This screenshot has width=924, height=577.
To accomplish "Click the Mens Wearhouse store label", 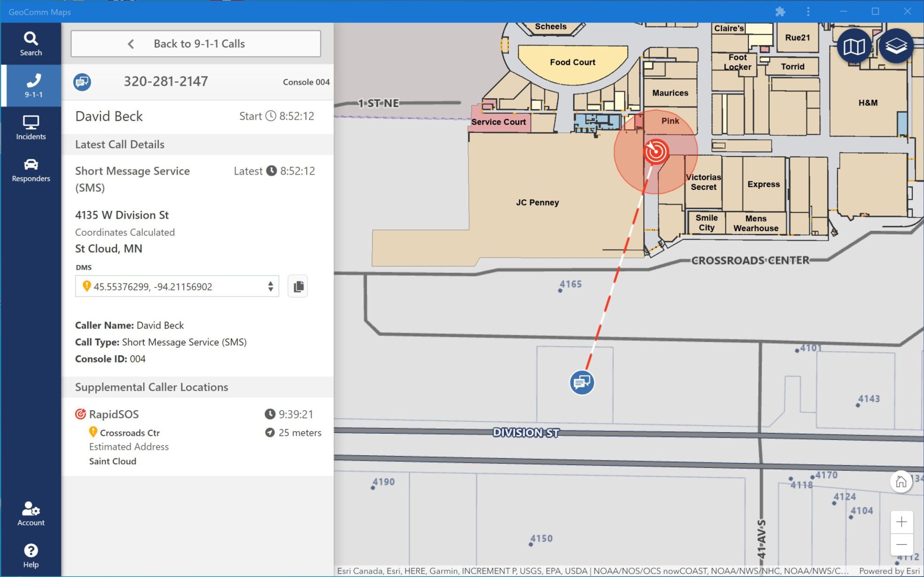I will pos(756,223).
